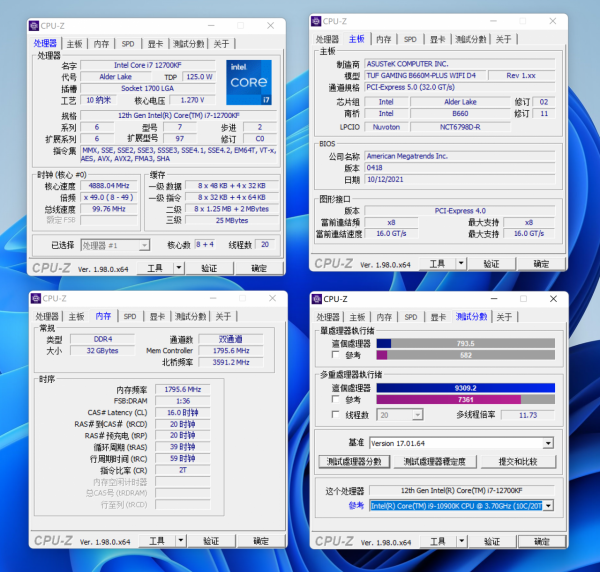The image size is (600, 572).
Task: Click 确定 button in processor window
Action: [x=259, y=268]
